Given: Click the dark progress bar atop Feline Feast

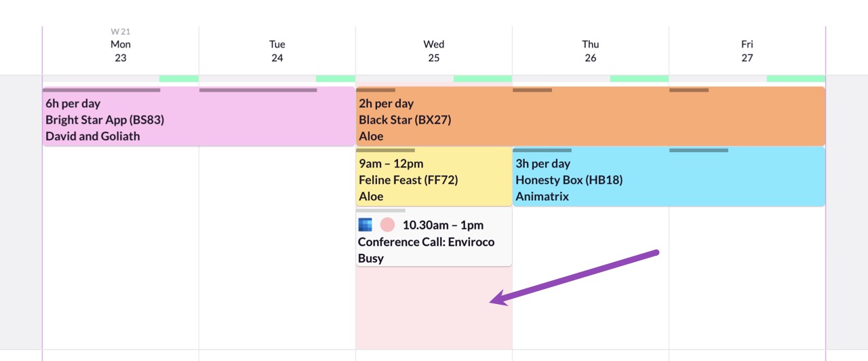Looking at the screenshot, I should 386,150.
